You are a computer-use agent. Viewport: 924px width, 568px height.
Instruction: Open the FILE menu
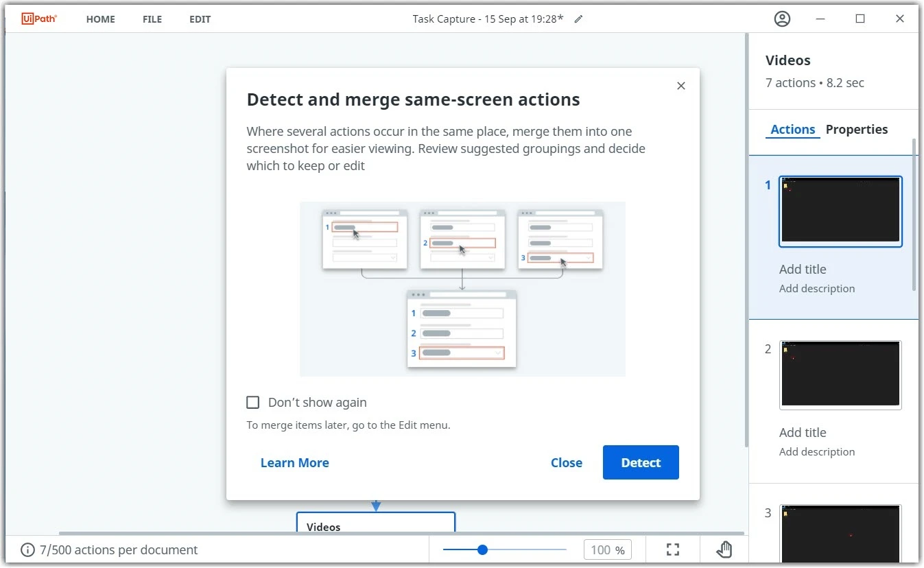[x=152, y=19]
